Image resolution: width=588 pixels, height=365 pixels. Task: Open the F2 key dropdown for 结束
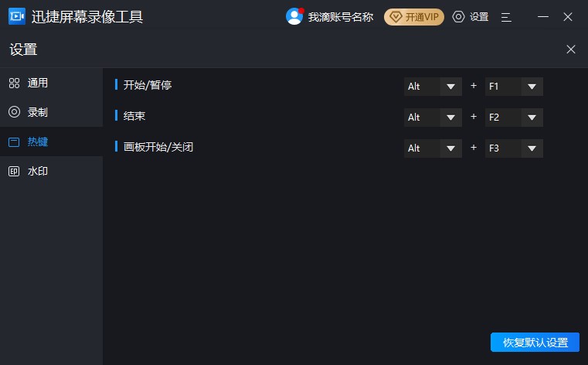click(x=532, y=118)
